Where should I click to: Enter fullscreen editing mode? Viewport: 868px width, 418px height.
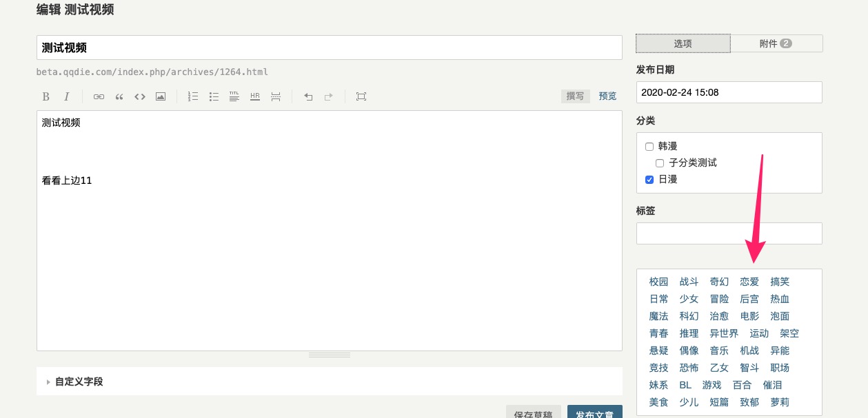361,96
